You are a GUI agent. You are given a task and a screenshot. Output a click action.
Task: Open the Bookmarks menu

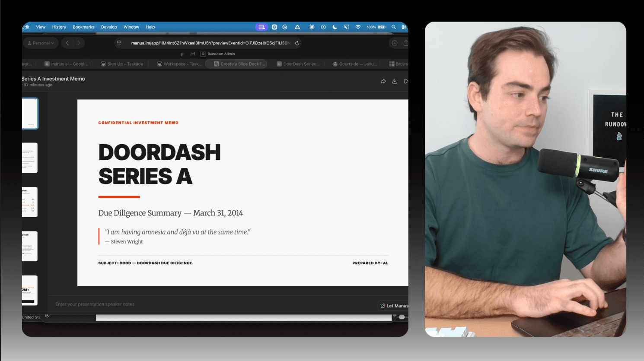[x=83, y=27]
